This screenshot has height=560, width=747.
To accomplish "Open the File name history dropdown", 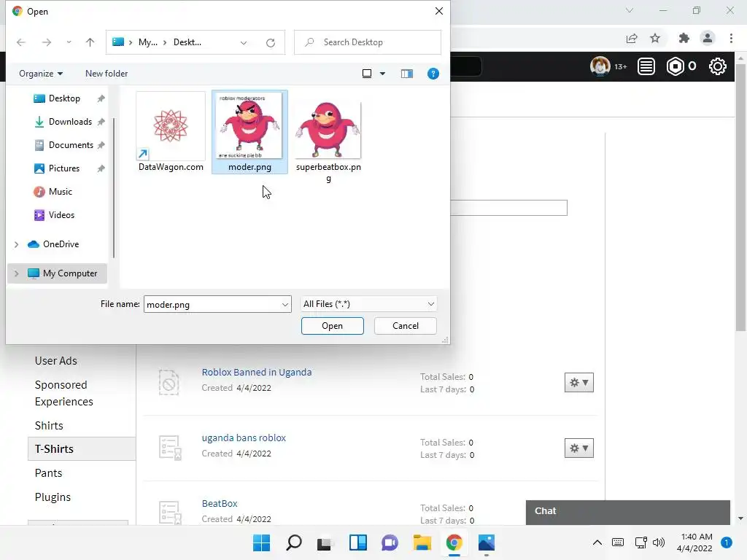I will click(285, 304).
